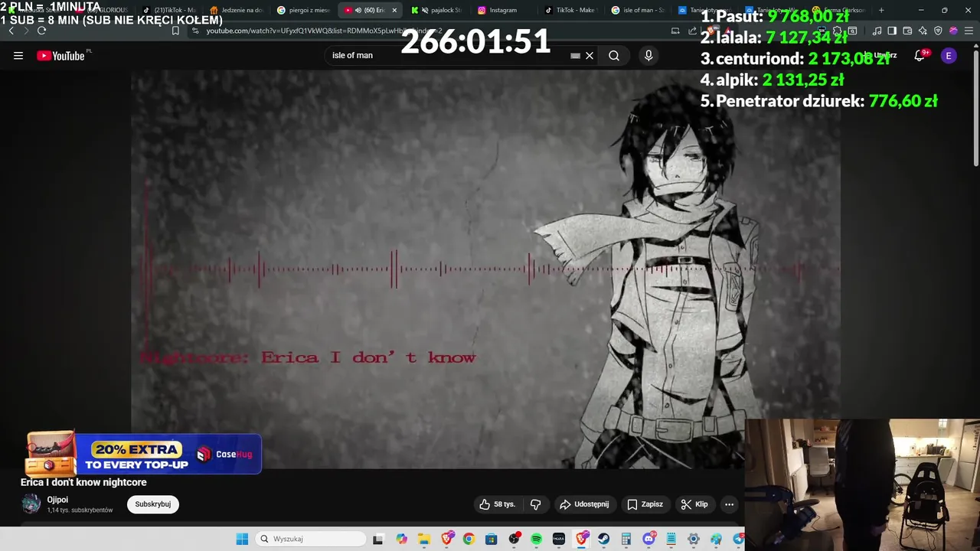980x551 pixels.
Task: Go back in browser history
Action: 11,31
